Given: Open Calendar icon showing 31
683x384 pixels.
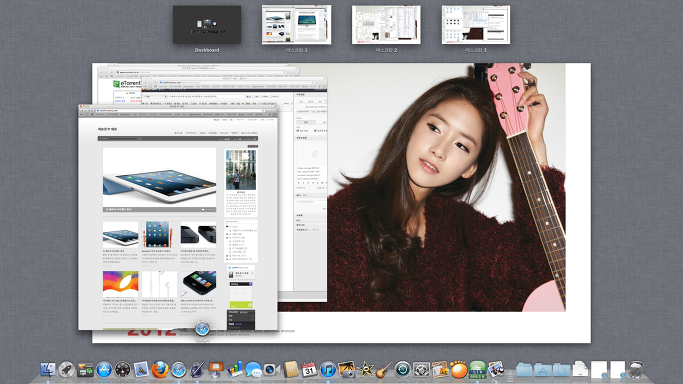Looking at the screenshot, I should (309, 370).
